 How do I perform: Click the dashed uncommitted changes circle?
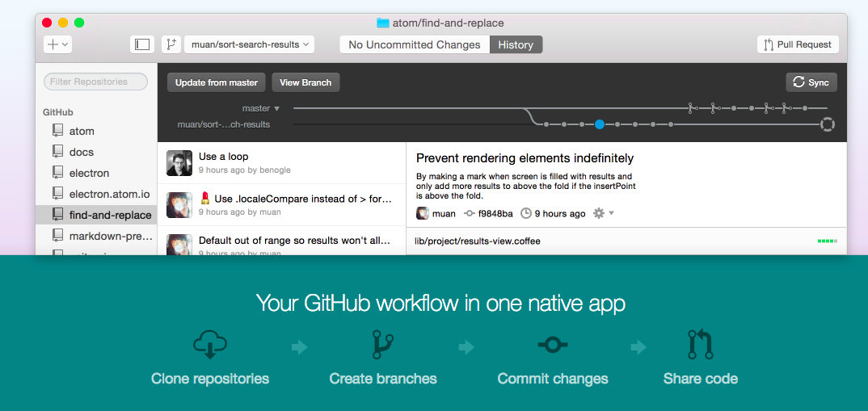(x=827, y=124)
